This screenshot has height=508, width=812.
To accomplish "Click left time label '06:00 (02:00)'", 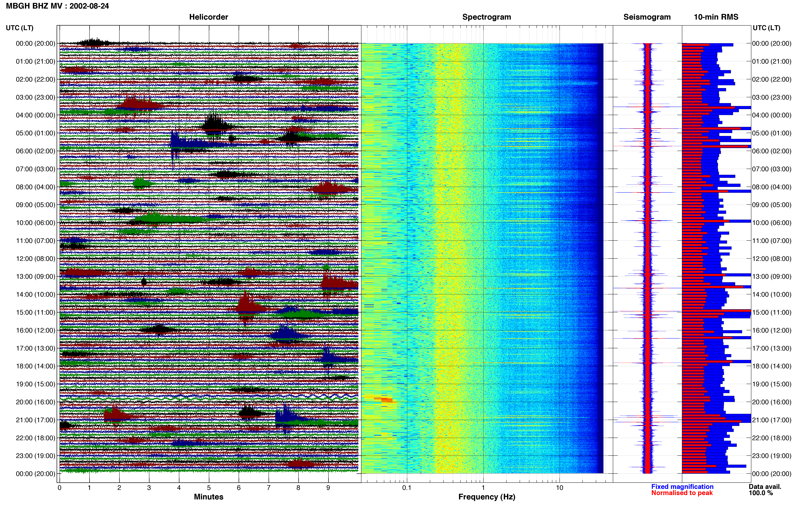I will (x=36, y=151).
